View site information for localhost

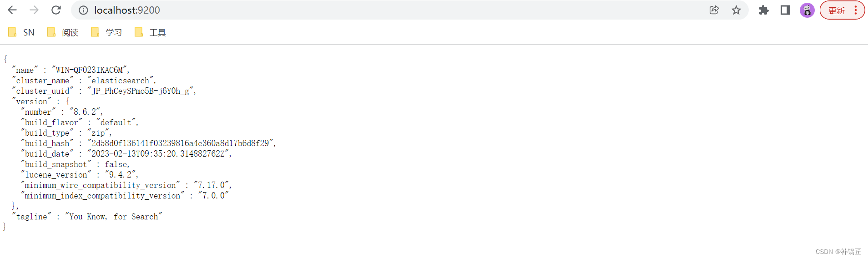[x=83, y=10]
